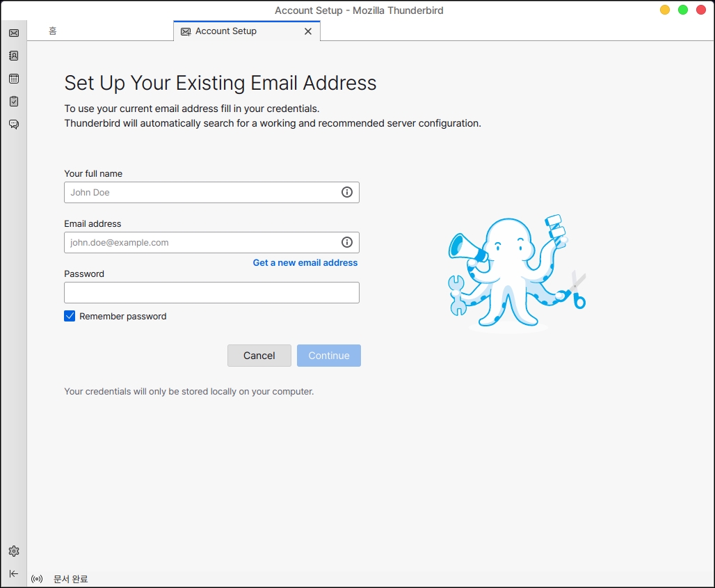The width and height of the screenshot is (715, 588).
Task: Switch to the 홈 tab
Action: [x=53, y=31]
